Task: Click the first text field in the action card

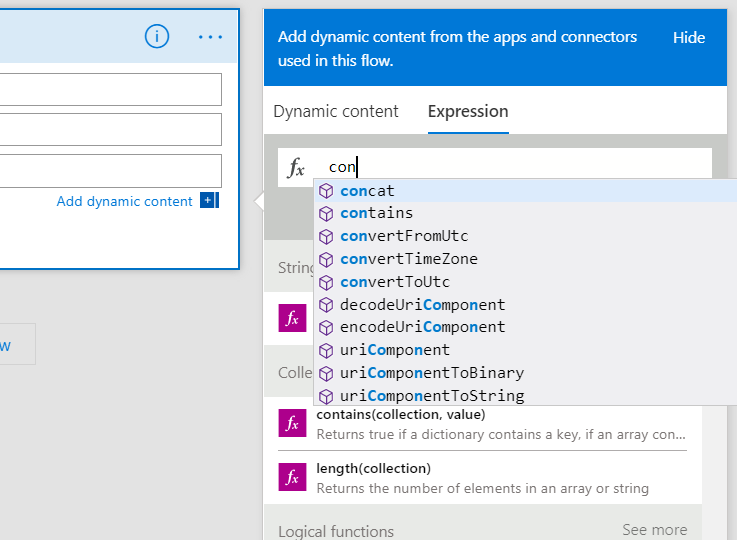Action: click(110, 89)
